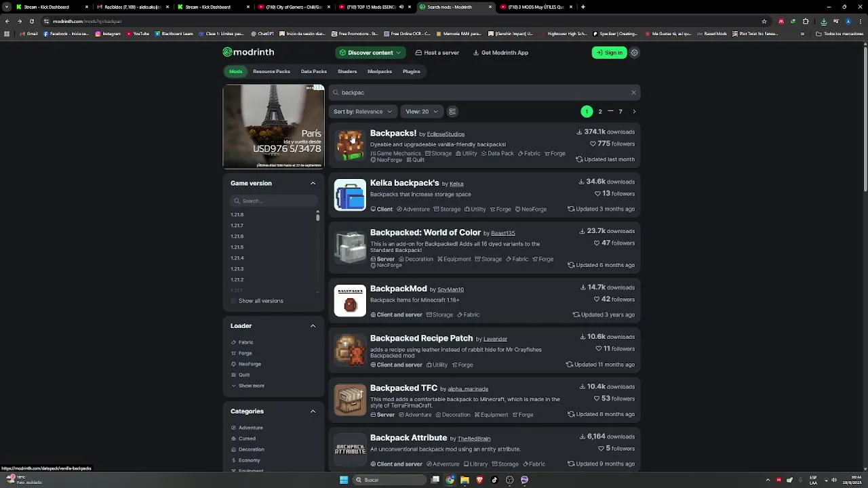Open the Discover content dropdown

(x=370, y=52)
